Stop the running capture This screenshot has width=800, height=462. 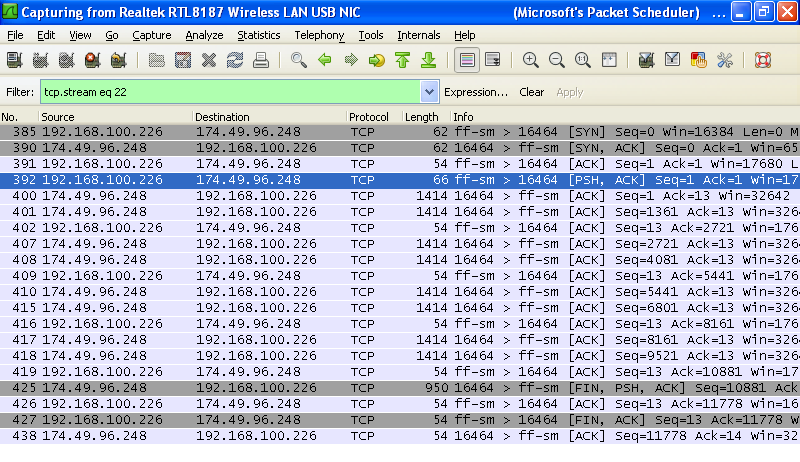[92, 60]
